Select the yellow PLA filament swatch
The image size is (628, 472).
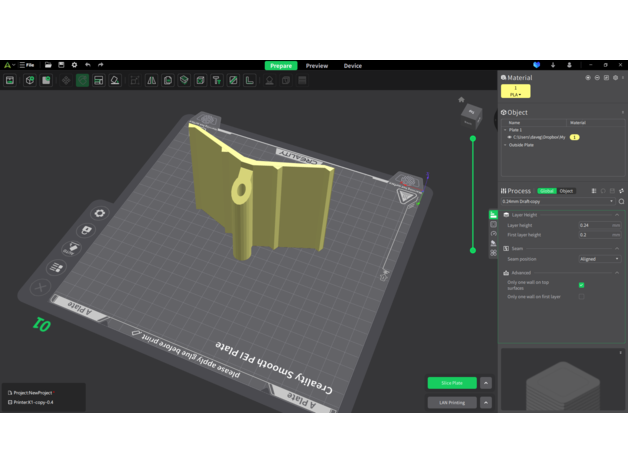[515, 90]
